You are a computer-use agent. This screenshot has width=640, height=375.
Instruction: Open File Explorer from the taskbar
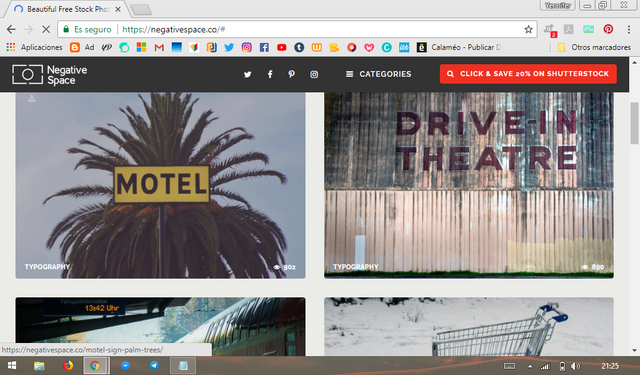pos(39,366)
